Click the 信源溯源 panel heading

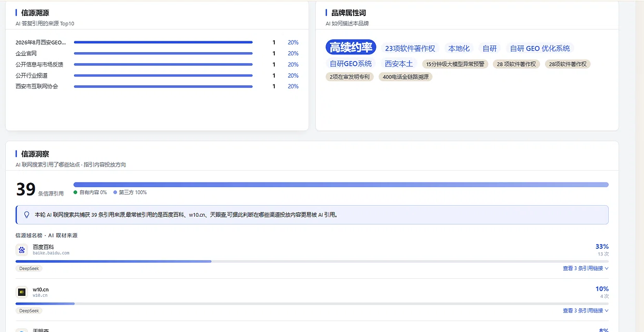tap(35, 12)
